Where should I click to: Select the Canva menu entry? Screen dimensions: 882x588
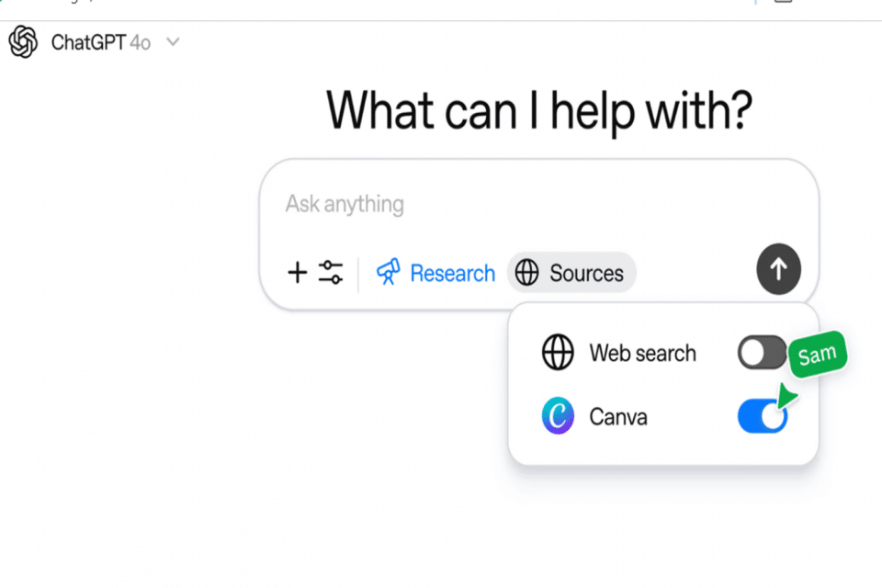tap(618, 417)
